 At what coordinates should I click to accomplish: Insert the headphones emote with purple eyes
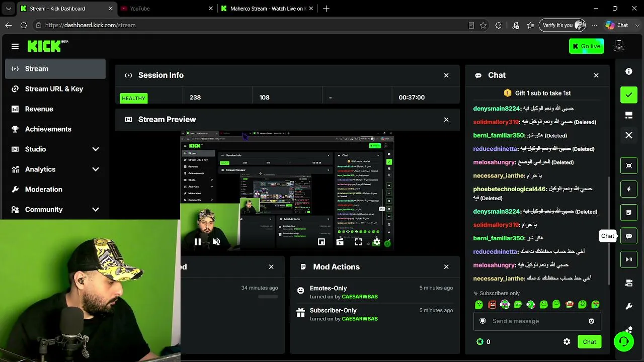(505, 305)
